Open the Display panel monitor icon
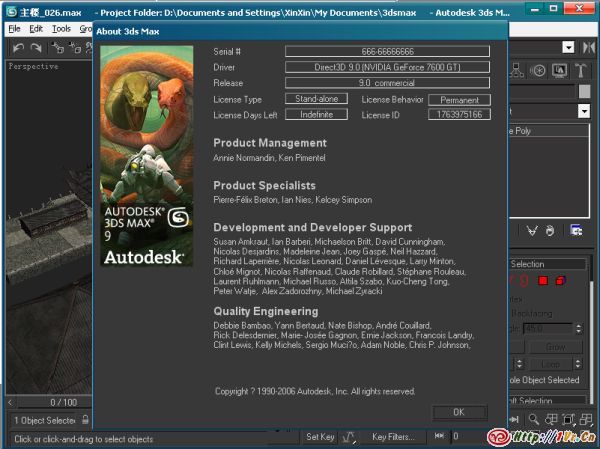600x449 pixels. coord(560,71)
